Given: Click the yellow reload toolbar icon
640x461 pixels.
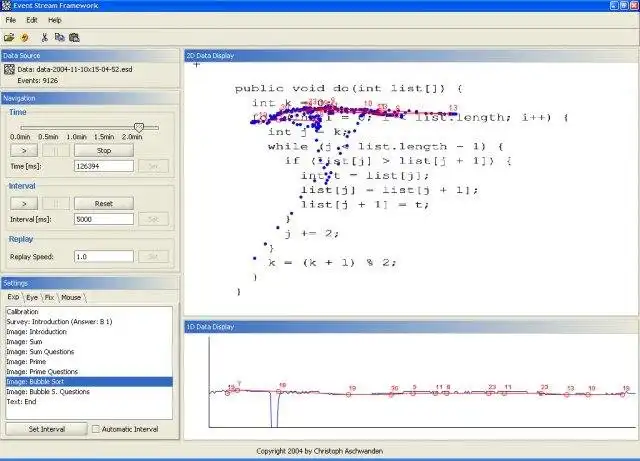Looking at the screenshot, I should tap(24, 38).
